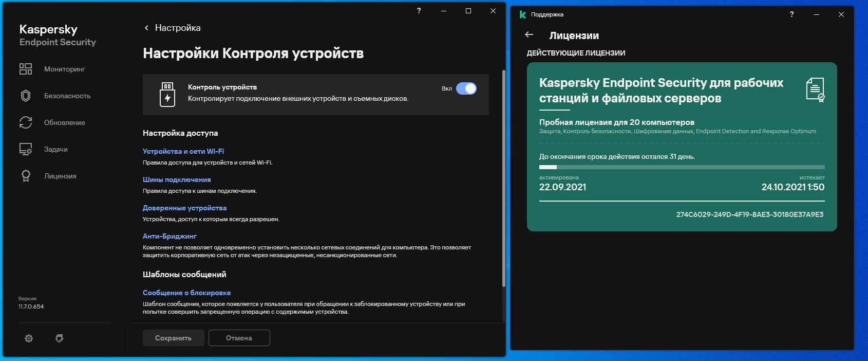This screenshot has height=361, width=868.
Task: Open Анти-Бриджинг link
Action: coord(169,236)
